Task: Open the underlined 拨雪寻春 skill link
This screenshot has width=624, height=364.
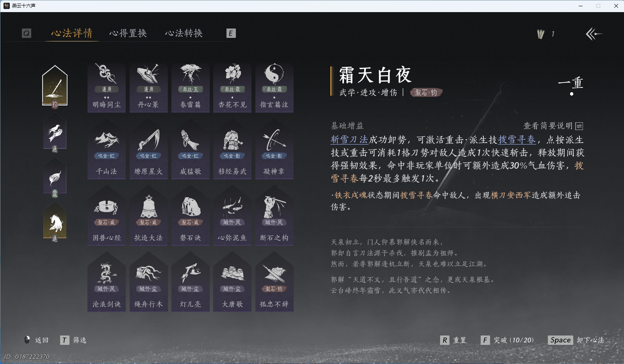Action: click(x=517, y=140)
